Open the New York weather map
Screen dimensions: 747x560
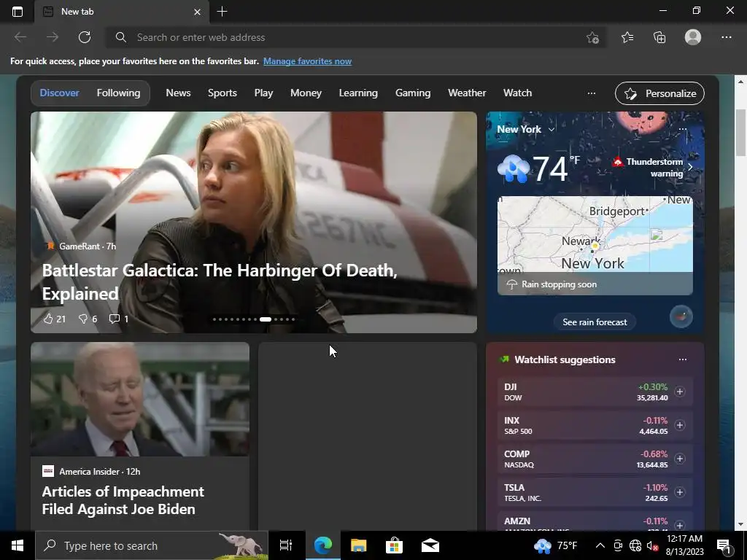coord(595,234)
